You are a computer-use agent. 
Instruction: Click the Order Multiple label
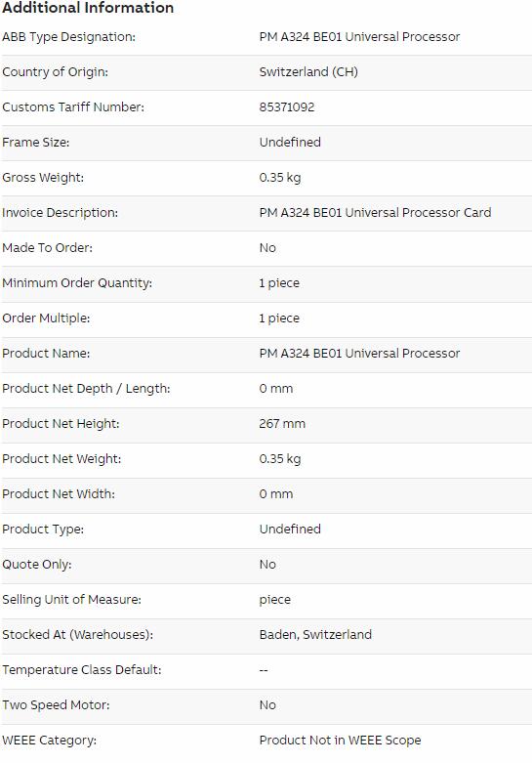click(x=46, y=318)
